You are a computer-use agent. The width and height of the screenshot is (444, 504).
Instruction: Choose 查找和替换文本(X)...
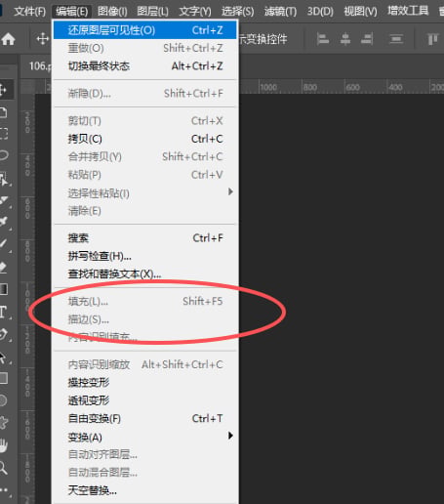(145, 274)
